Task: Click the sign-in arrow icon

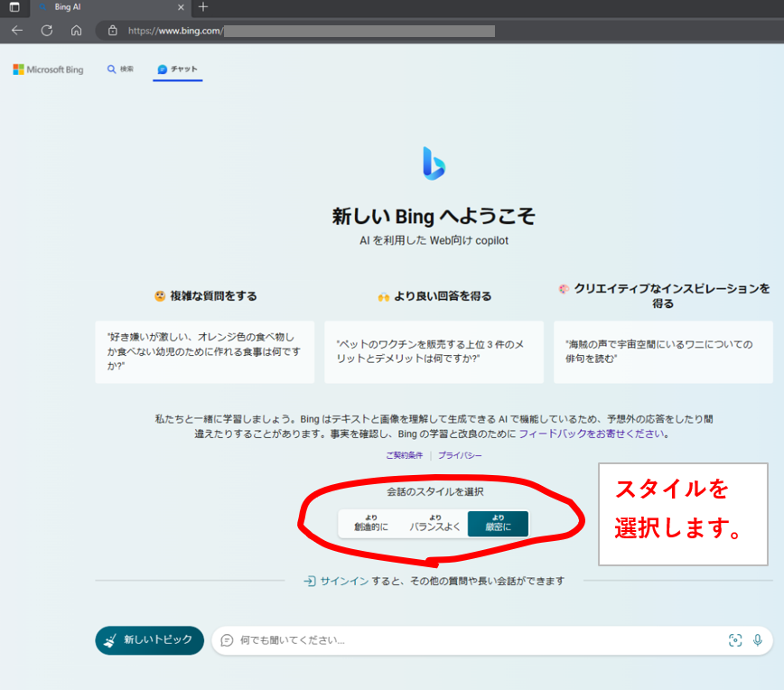Action: point(310,581)
